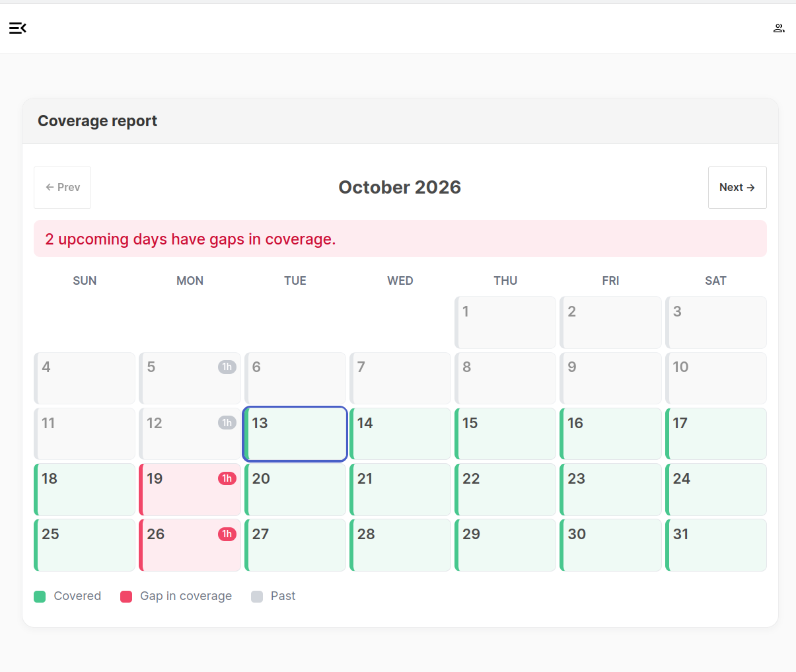Select covered day October 25

tap(85, 545)
